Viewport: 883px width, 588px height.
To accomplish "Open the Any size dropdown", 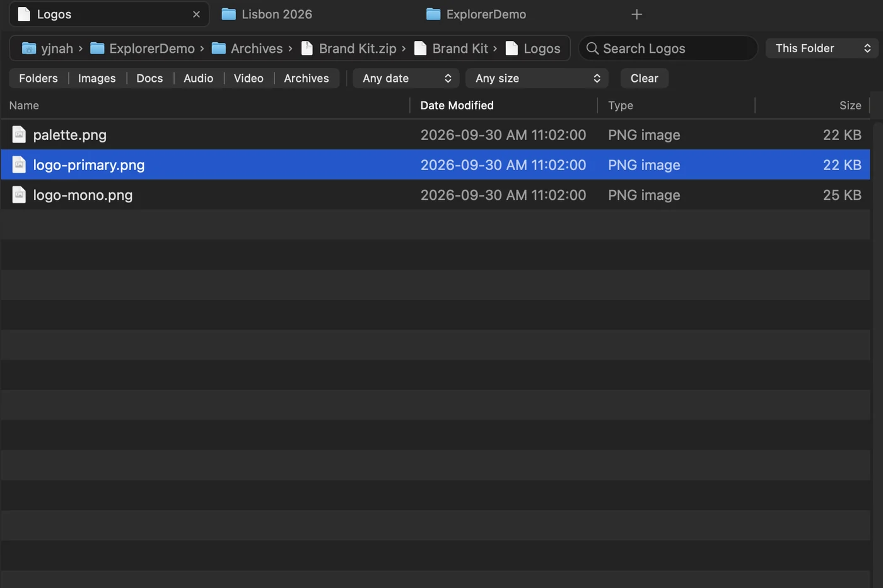I will point(537,78).
